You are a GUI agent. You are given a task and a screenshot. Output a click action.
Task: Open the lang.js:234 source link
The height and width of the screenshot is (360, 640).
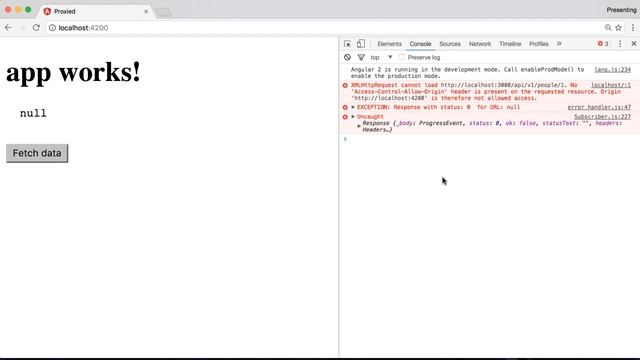(x=612, y=69)
